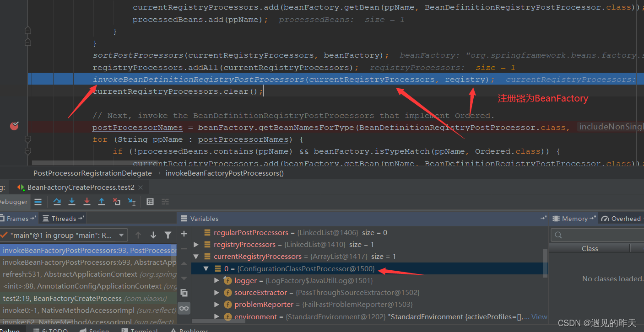
Task: Click the Step Out icon
Action: pyautogui.click(x=102, y=202)
